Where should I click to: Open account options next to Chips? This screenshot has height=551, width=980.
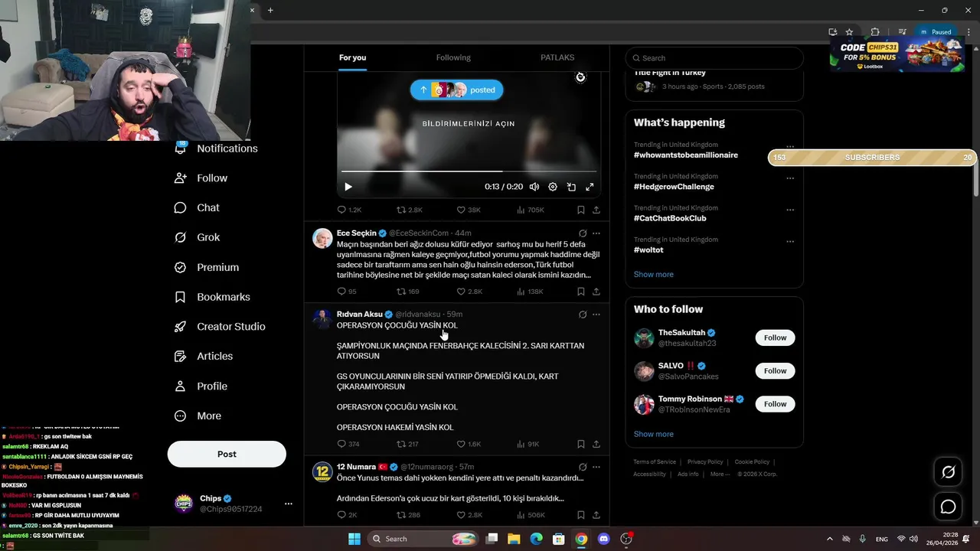pos(288,504)
